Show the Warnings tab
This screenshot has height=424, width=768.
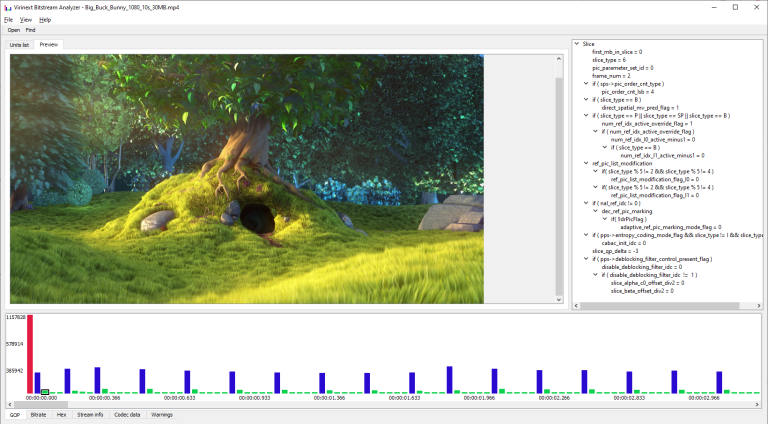[x=162, y=415]
